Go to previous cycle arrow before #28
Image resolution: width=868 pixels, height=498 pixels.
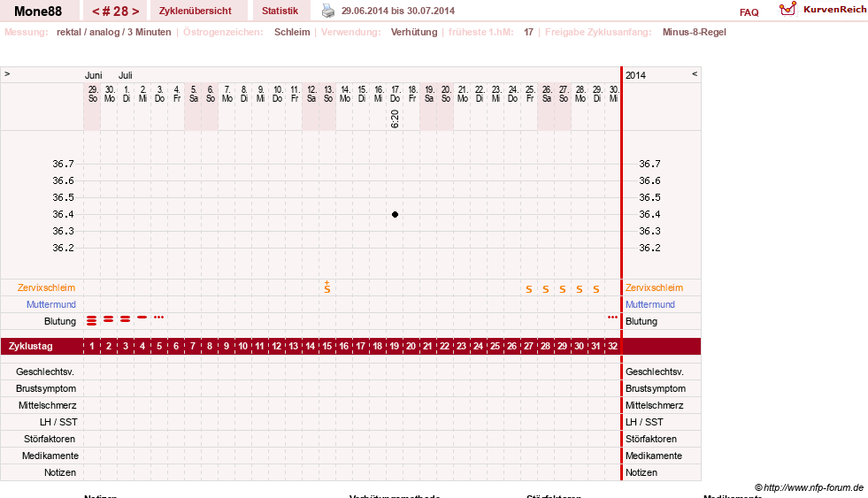(96, 11)
